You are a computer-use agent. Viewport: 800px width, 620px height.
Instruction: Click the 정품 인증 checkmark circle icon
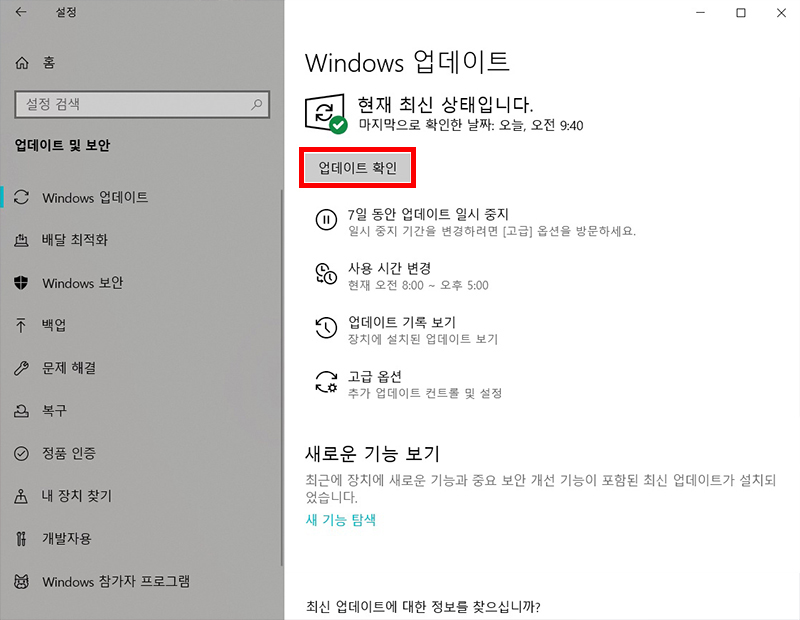click(x=21, y=453)
